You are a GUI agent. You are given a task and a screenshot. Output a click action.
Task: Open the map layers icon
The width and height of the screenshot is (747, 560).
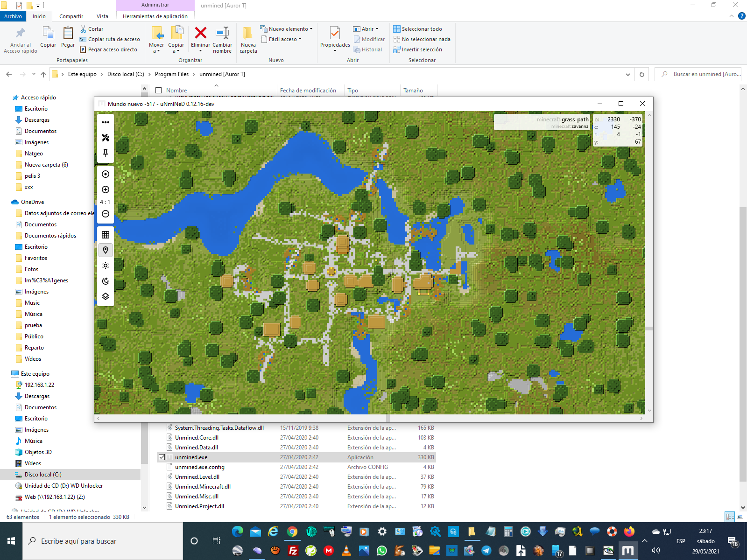coord(106,296)
